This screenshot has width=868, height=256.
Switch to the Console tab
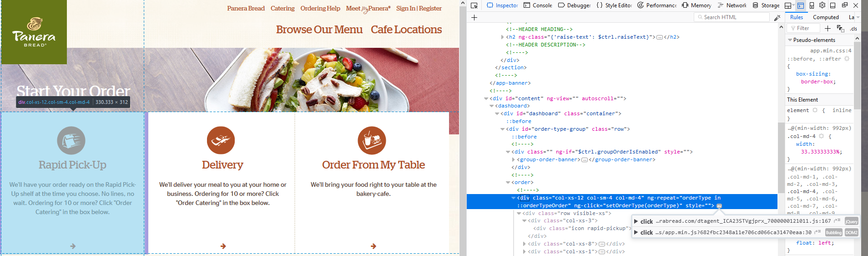click(538, 5)
